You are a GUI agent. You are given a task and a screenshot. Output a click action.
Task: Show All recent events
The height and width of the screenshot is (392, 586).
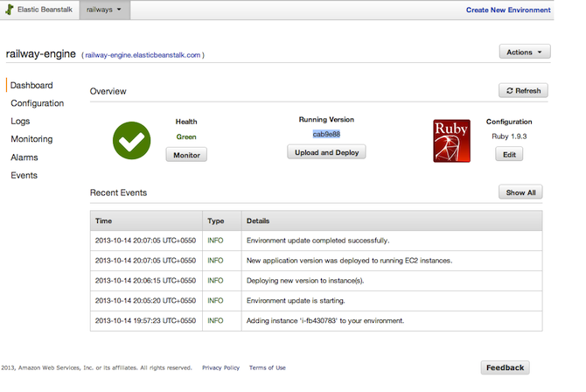[520, 192]
